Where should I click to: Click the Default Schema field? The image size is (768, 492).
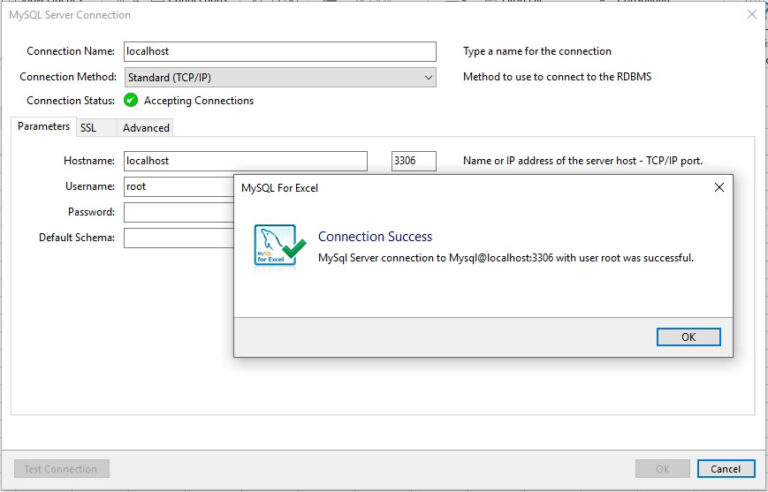(x=179, y=238)
